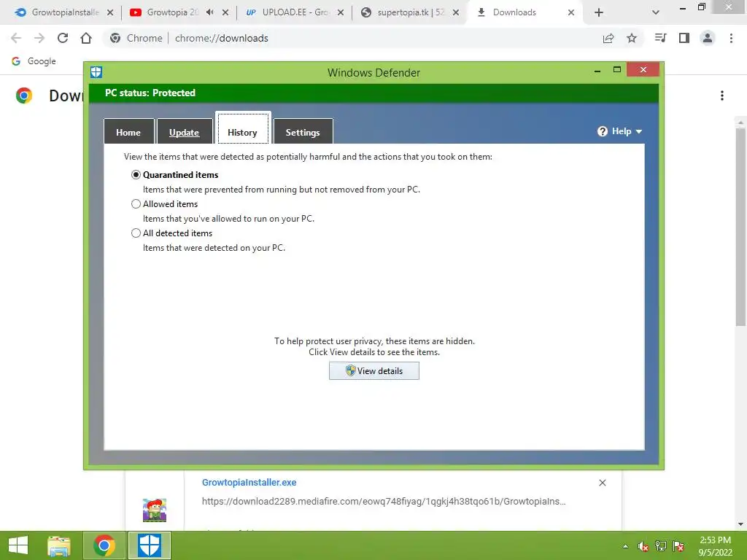
Task: Select Quarantined items radio button
Action: (136, 175)
